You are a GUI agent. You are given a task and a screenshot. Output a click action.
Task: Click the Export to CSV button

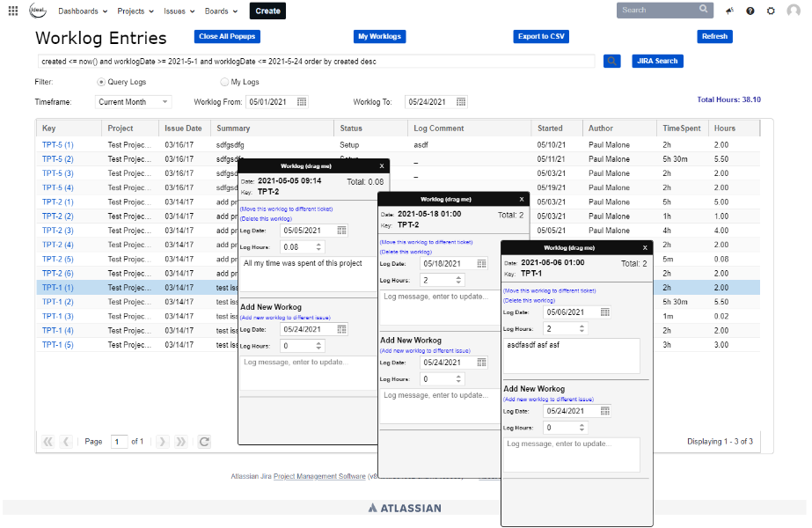click(x=539, y=36)
